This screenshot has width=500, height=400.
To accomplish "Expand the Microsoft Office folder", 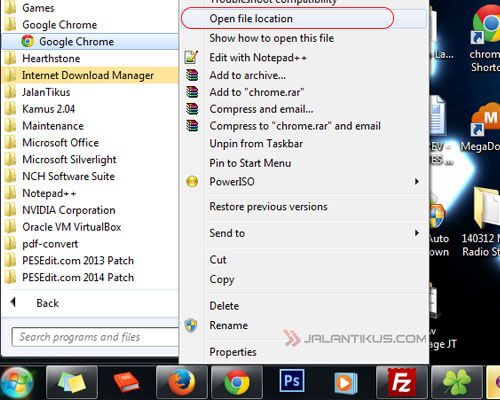I will coord(60,143).
